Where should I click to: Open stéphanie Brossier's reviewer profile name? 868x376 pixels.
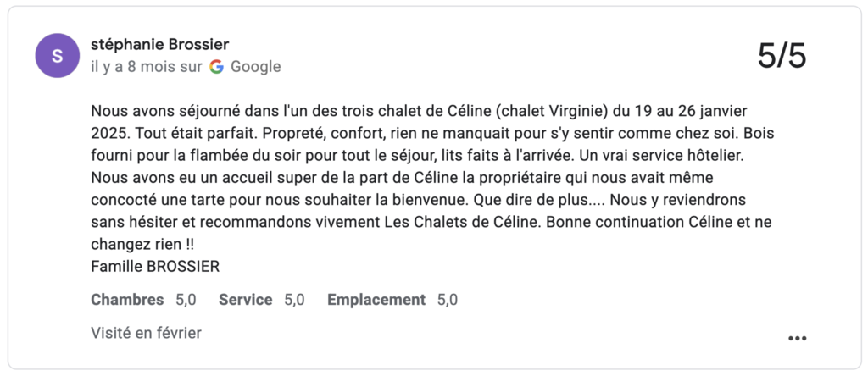[x=159, y=44]
